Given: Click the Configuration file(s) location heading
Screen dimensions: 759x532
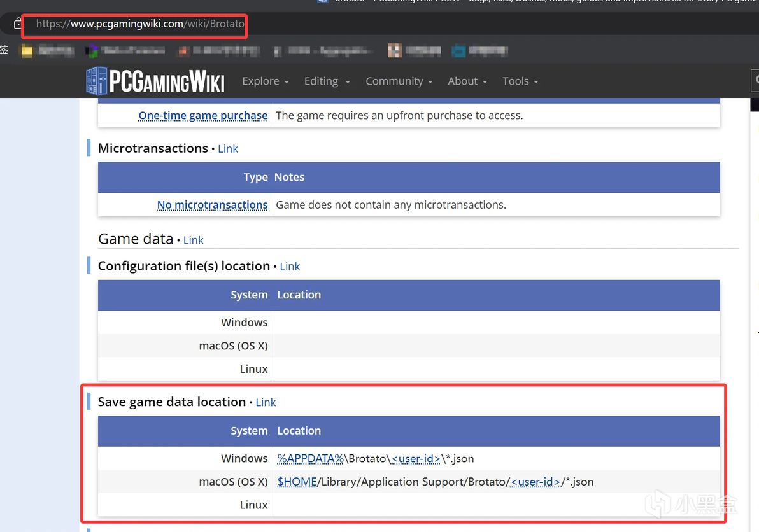Looking at the screenshot, I should pos(184,266).
